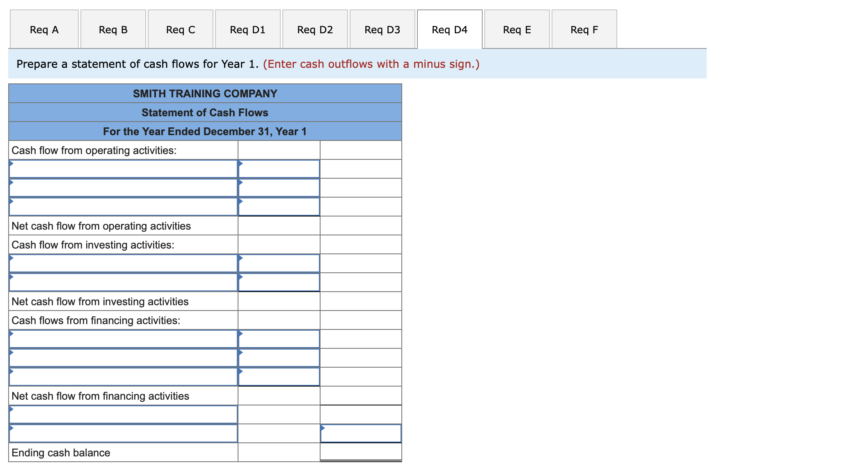Open the third operating activities label dropdown
Screen dimensions: 868x465
[x=123, y=207]
